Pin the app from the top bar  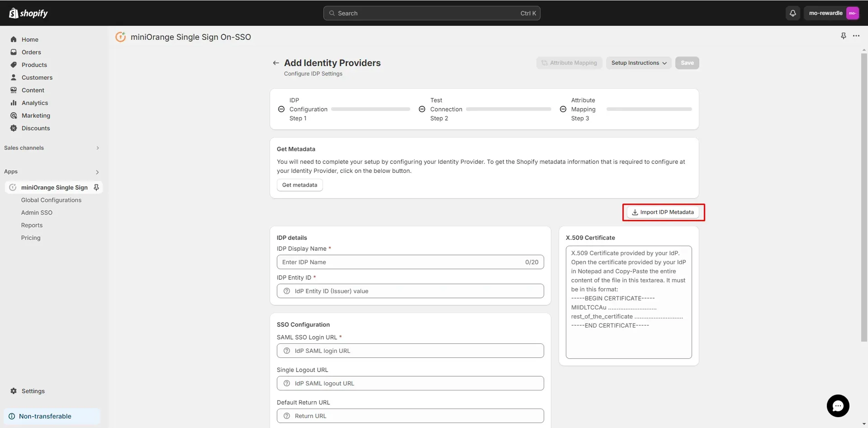coord(843,36)
